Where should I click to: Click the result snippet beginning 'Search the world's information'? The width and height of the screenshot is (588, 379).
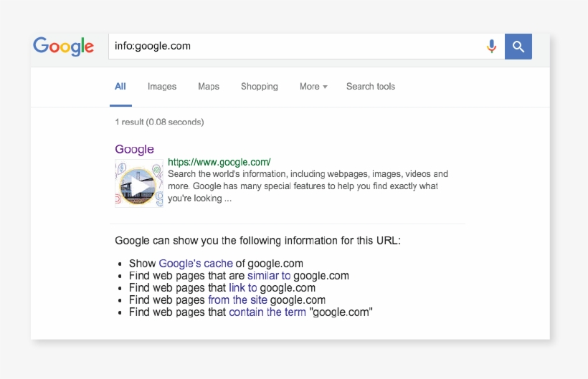click(308, 186)
